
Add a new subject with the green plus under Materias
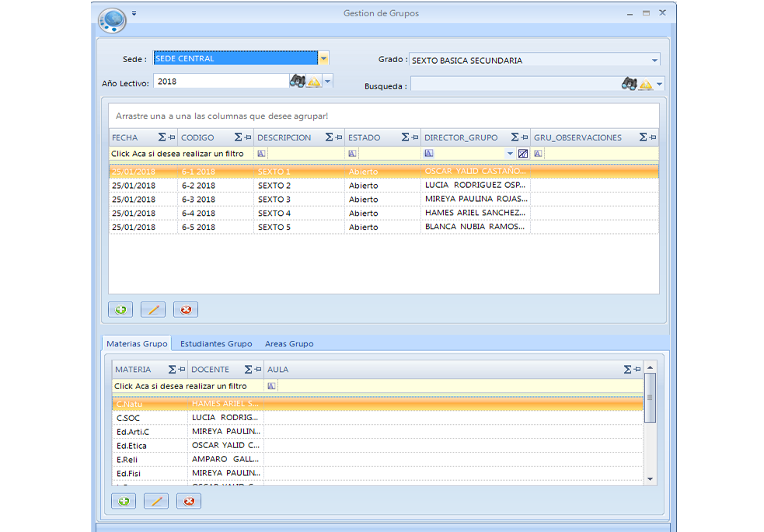tap(124, 502)
